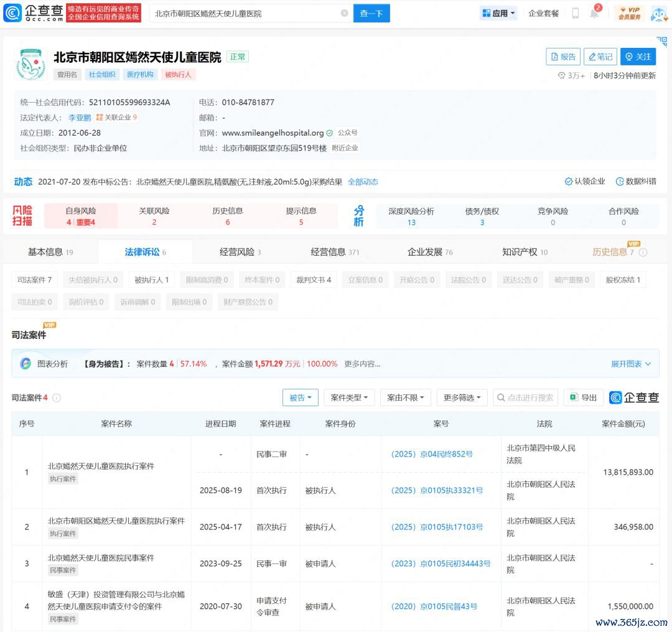Open the notification bell

[x=594, y=13]
